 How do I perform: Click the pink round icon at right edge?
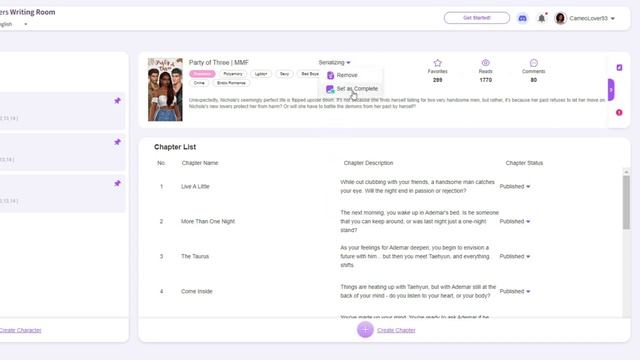619,113
